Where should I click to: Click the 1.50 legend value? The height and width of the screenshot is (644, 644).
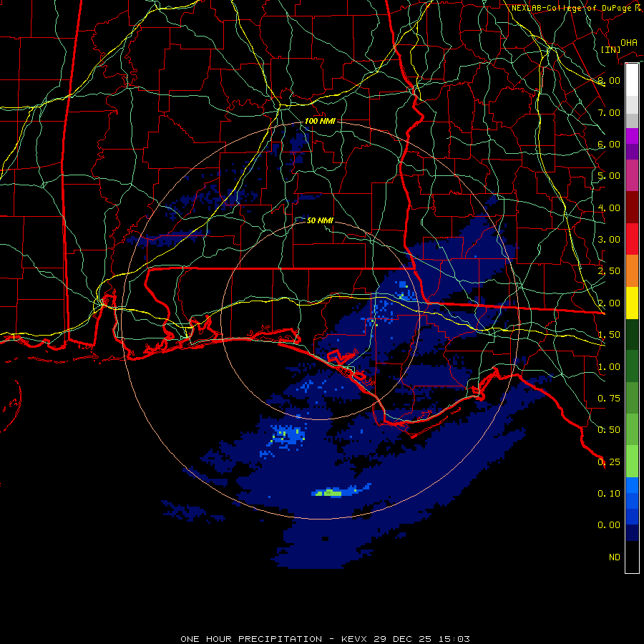tap(609, 335)
